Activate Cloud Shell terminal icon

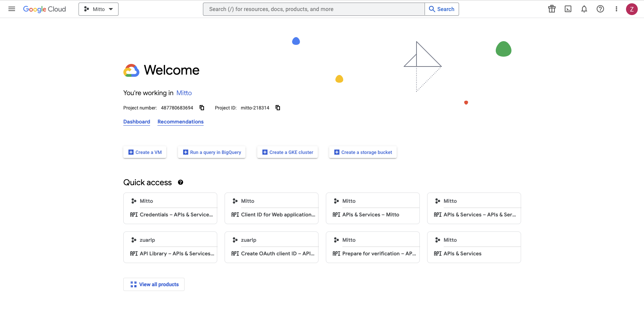(568, 9)
